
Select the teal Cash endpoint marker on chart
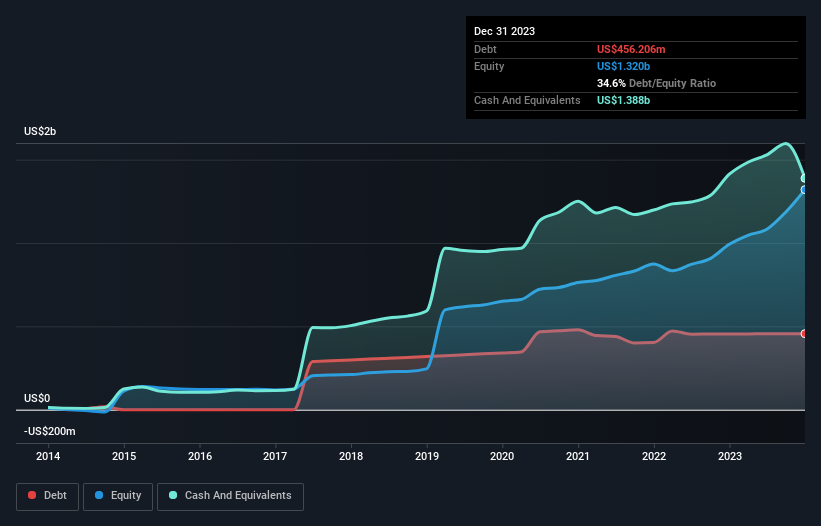coord(804,178)
